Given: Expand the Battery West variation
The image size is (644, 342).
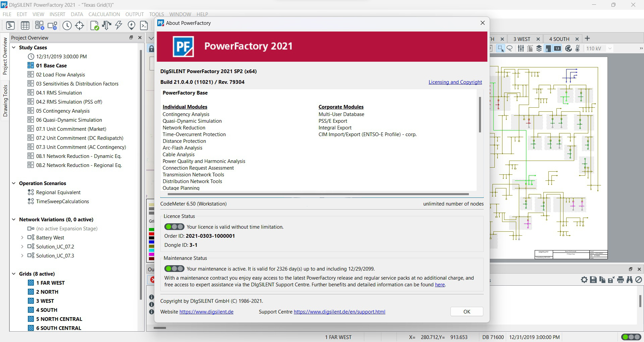Looking at the screenshot, I should pos(22,238).
